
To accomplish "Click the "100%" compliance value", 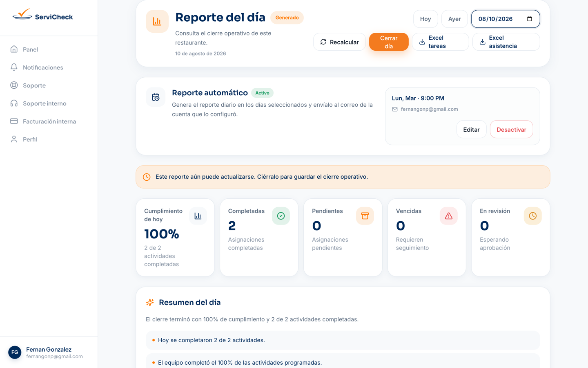I will pos(162,234).
